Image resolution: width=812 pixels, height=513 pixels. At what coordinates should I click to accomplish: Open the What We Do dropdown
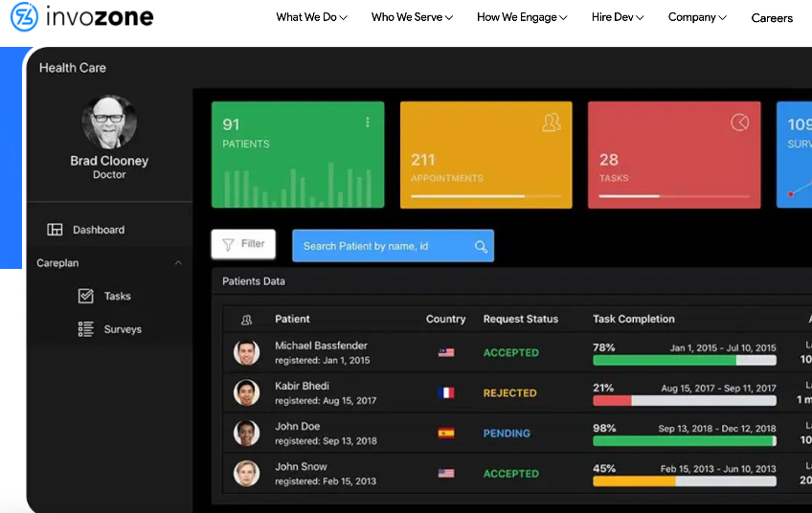pos(311,17)
